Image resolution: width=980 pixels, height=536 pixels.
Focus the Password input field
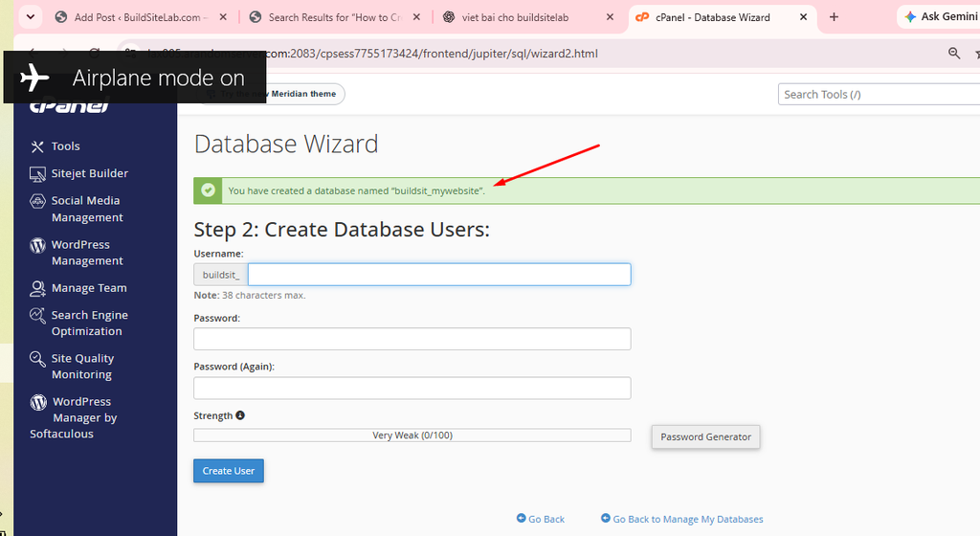412,339
